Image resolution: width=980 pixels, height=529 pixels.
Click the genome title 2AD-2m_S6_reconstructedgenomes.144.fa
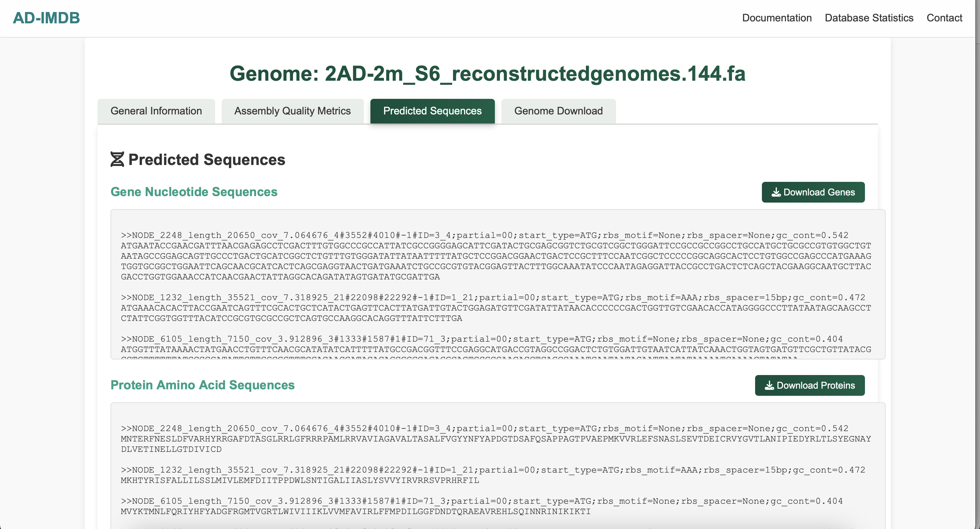point(488,74)
